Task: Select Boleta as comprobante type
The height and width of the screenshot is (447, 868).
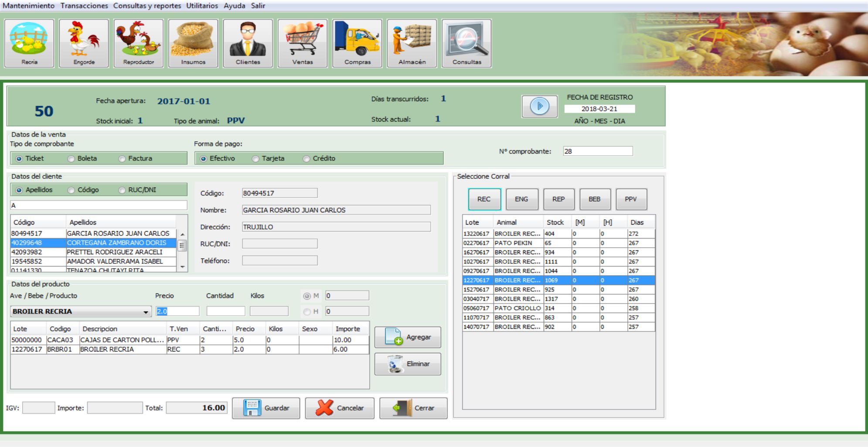Action: click(x=71, y=159)
